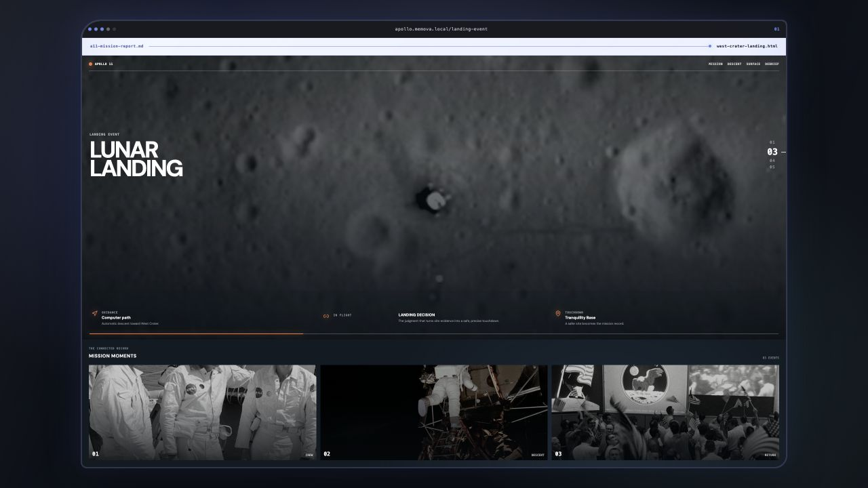Open the 03 RETURN mission control thumbnail

(x=665, y=412)
